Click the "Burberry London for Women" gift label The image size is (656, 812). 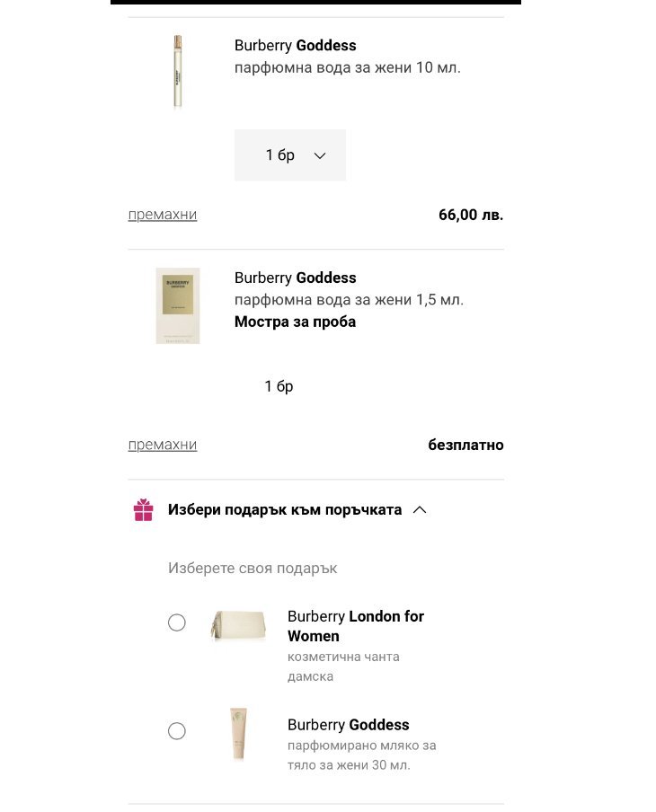(x=355, y=626)
